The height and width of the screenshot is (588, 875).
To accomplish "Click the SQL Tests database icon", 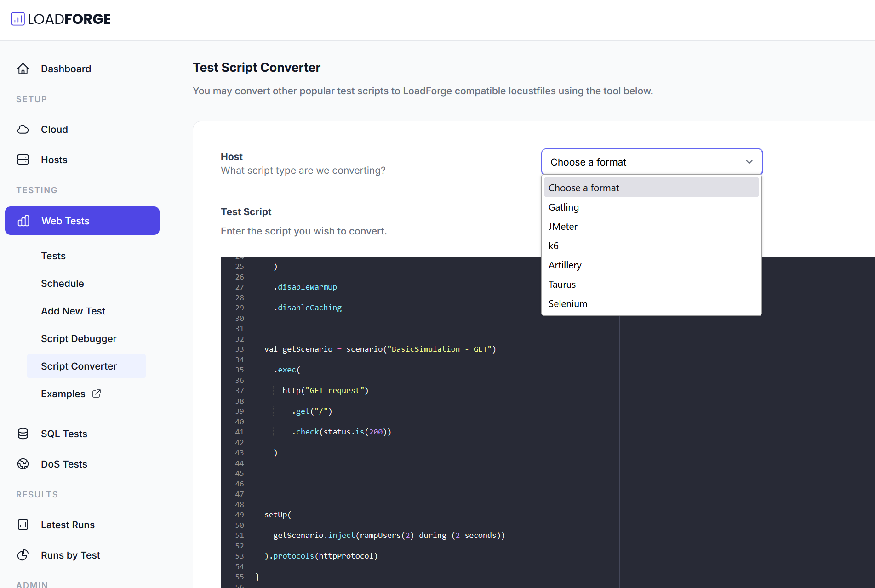I will [23, 434].
